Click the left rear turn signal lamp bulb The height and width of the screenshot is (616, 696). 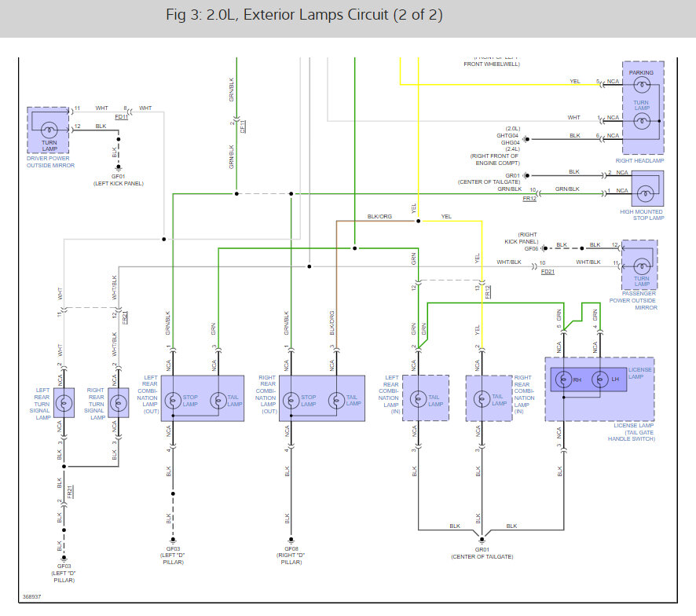pos(64,403)
